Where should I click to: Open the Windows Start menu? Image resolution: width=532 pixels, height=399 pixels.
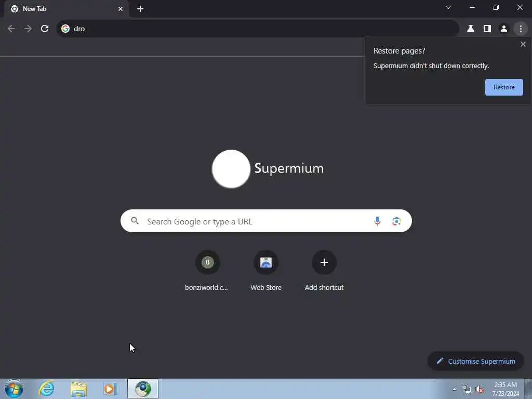coord(14,389)
